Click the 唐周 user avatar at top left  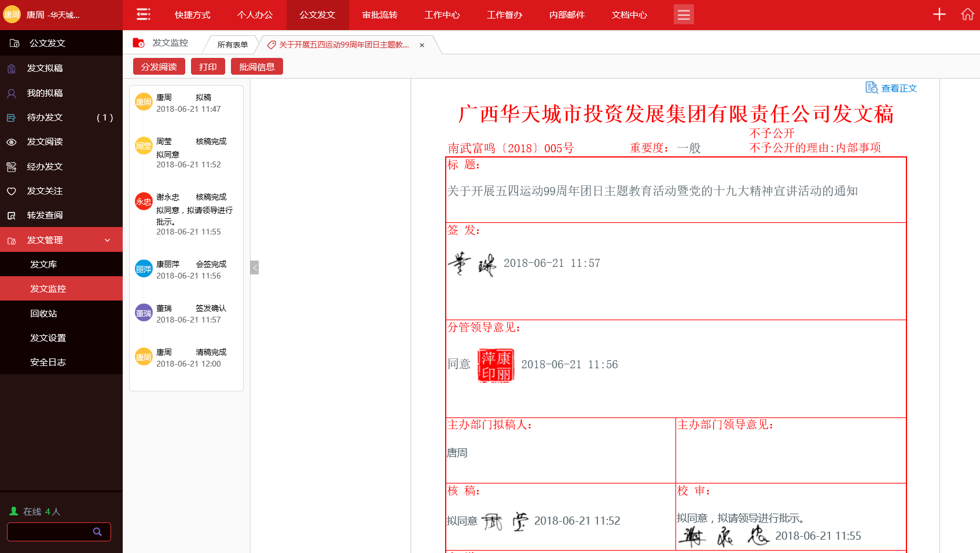[12, 14]
